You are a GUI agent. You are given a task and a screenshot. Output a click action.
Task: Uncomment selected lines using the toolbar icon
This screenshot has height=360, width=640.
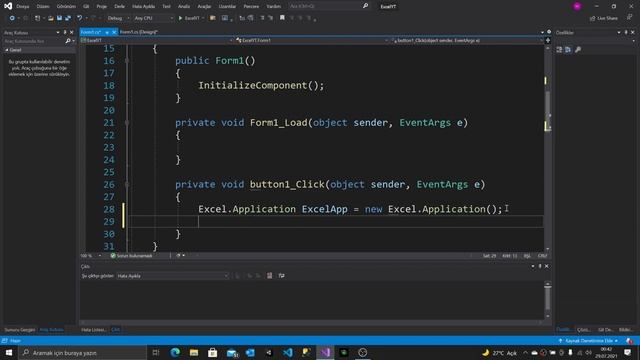click(x=270, y=18)
